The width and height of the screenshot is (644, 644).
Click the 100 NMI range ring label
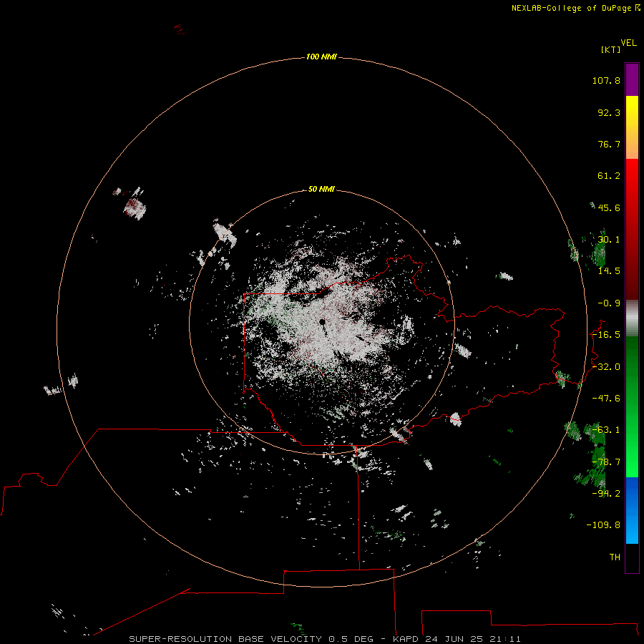tap(321, 57)
